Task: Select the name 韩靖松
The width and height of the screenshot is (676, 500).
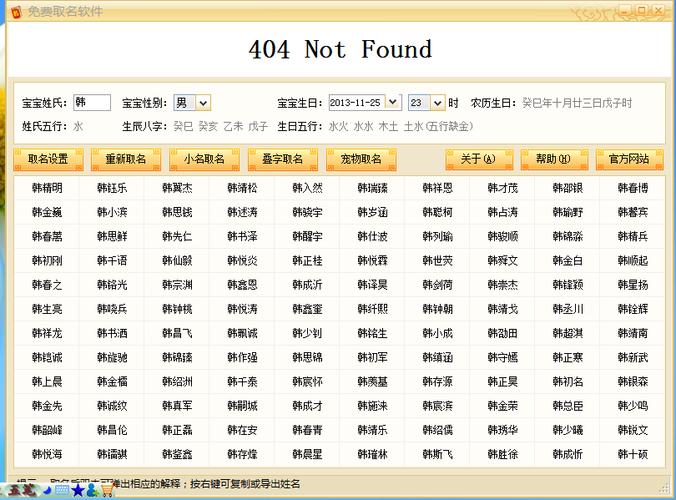Action: (242, 188)
